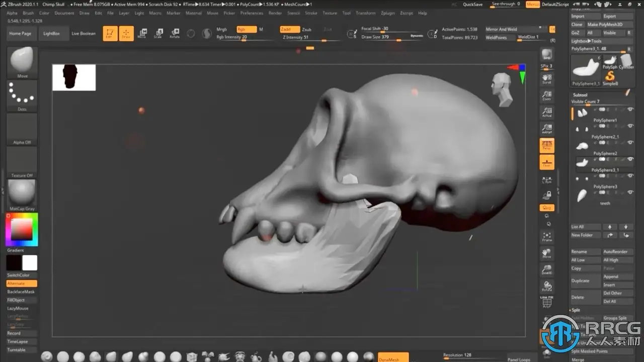Activate the Edit mode icon

110,34
